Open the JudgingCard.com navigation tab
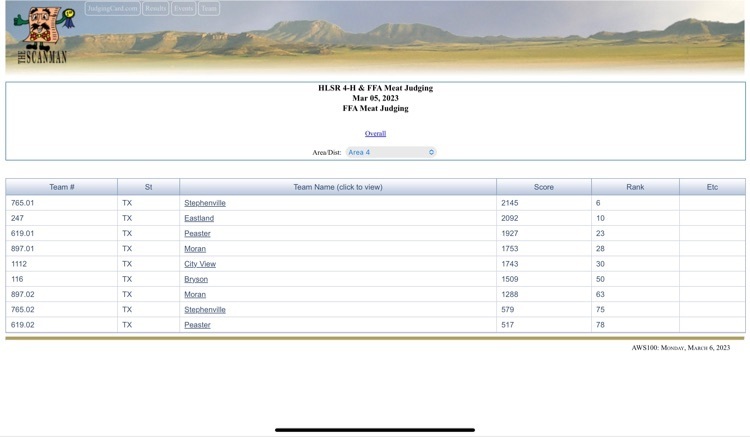This screenshot has height=437, width=750. (112, 9)
